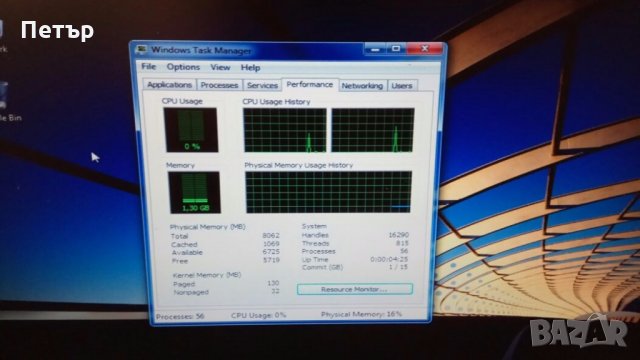This screenshot has height=360, width=640.
Task: Select the Performance tab
Action: coord(309,84)
